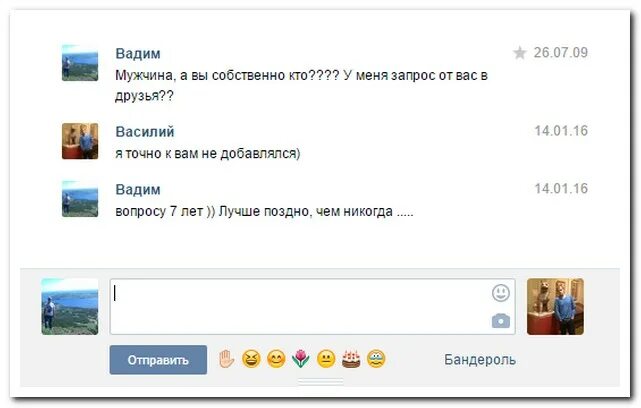
Task: Insert the neutral face emoji
Action: [326, 359]
